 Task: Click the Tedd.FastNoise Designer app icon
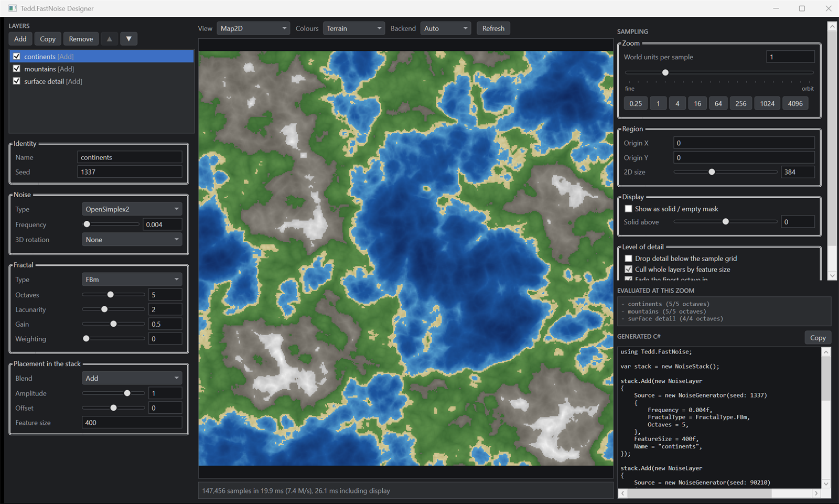click(x=13, y=8)
